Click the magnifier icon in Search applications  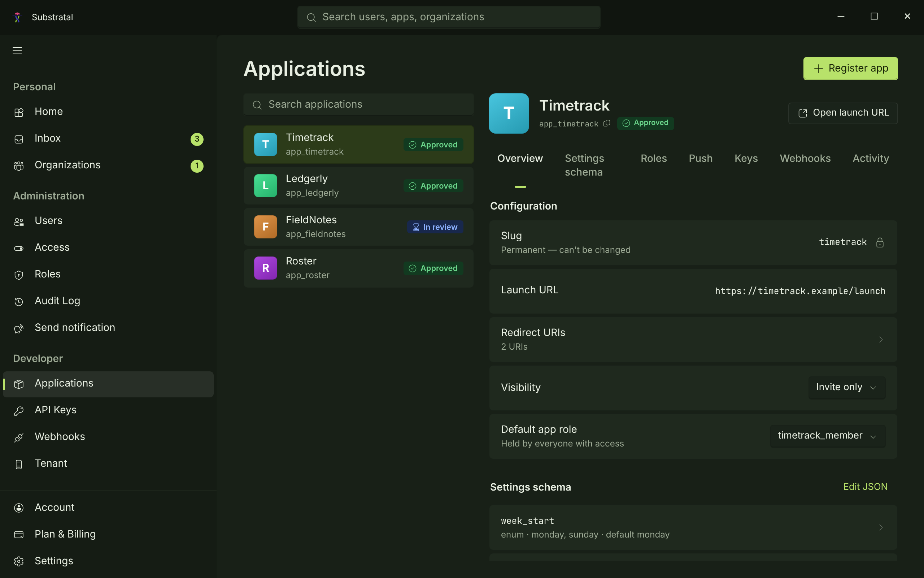click(x=257, y=105)
